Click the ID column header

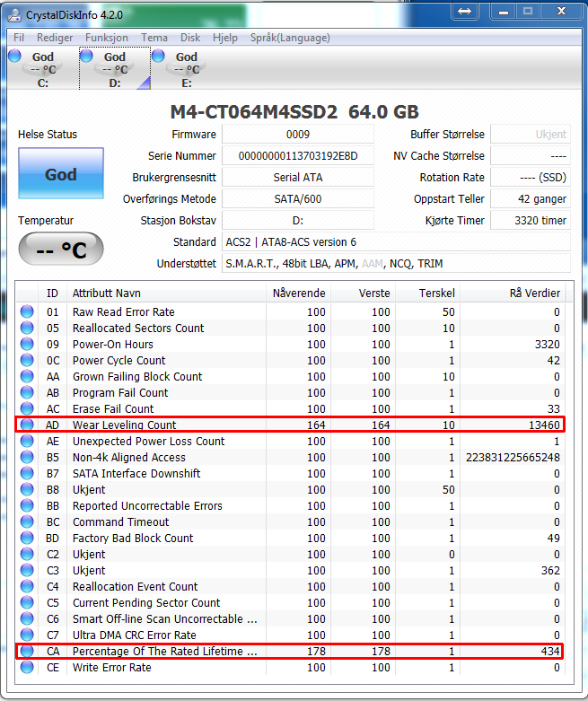[x=52, y=293]
